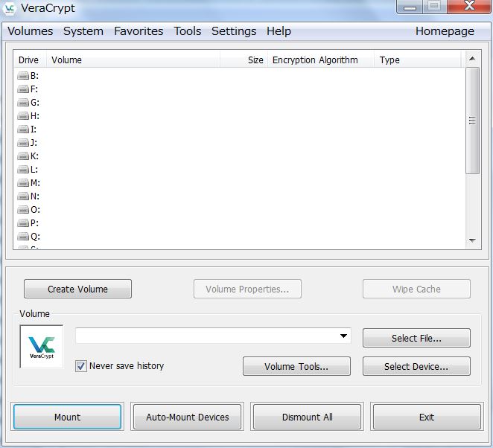The image size is (493, 448).
Task: Open the Volumes menu
Action: (x=31, y=31)
